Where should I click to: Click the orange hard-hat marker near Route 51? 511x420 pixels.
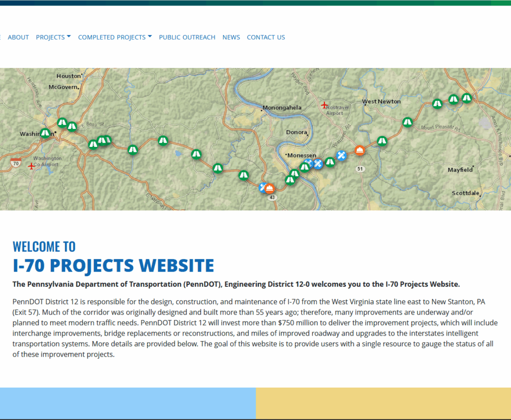pyautogui.click(x=359, y=150)
